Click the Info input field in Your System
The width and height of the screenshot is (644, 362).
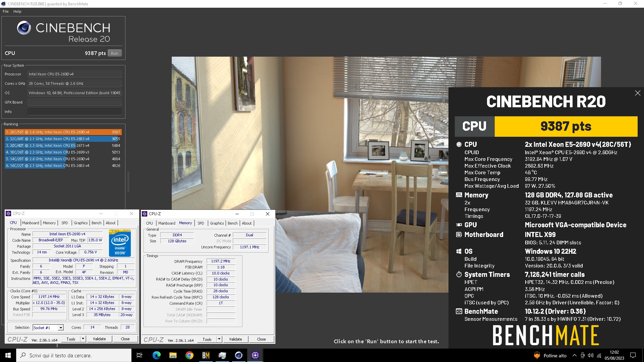click(x=74, y=112)
